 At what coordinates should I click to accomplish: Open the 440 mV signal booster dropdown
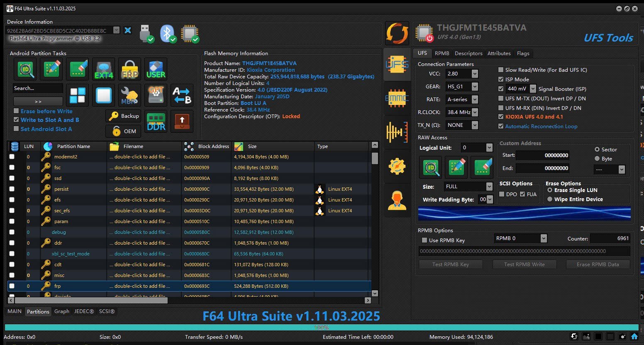[x=533, y=89]
